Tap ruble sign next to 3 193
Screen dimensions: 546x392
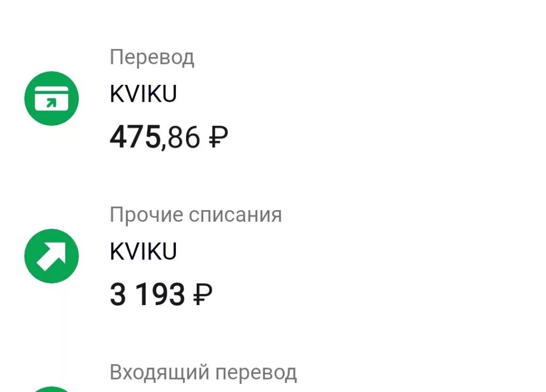(x=203, y=294)
